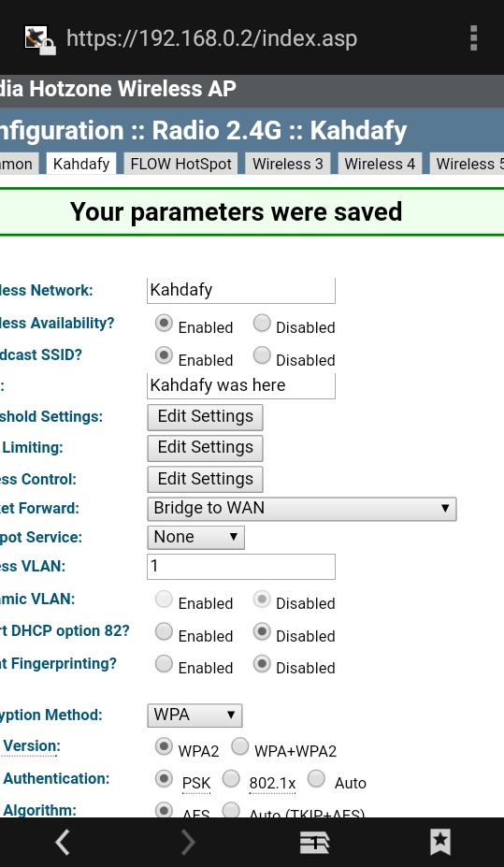Tap the URL address bar
This screenshot has height=867, width=504.
click(x=211, y=38)
